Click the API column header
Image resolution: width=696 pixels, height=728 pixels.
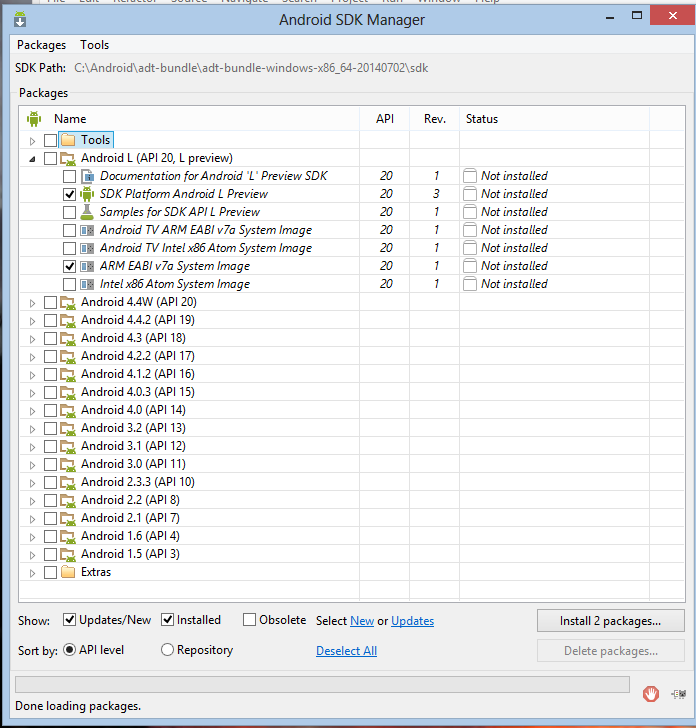(x=384, y=119)
